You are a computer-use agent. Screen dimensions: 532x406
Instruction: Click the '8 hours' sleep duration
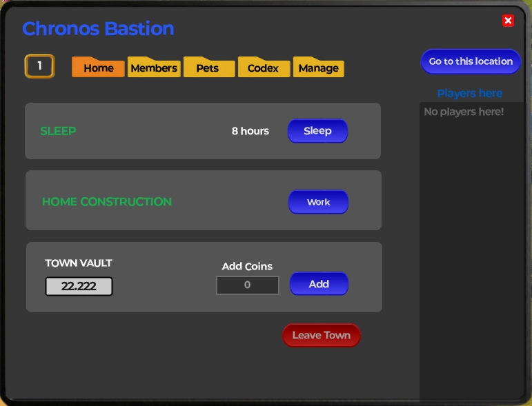pos(250,131)
